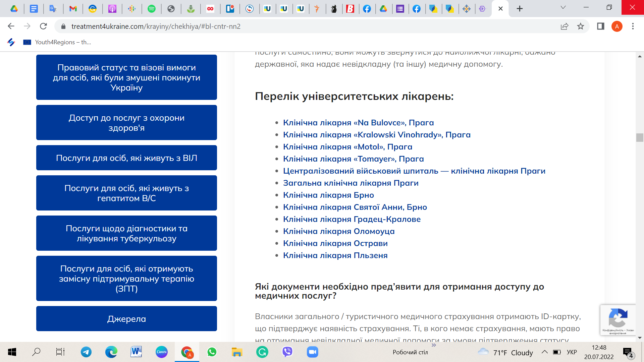Open the weather widget showing 71°F Cloudy
644x362 pixels.
(505, 352)
